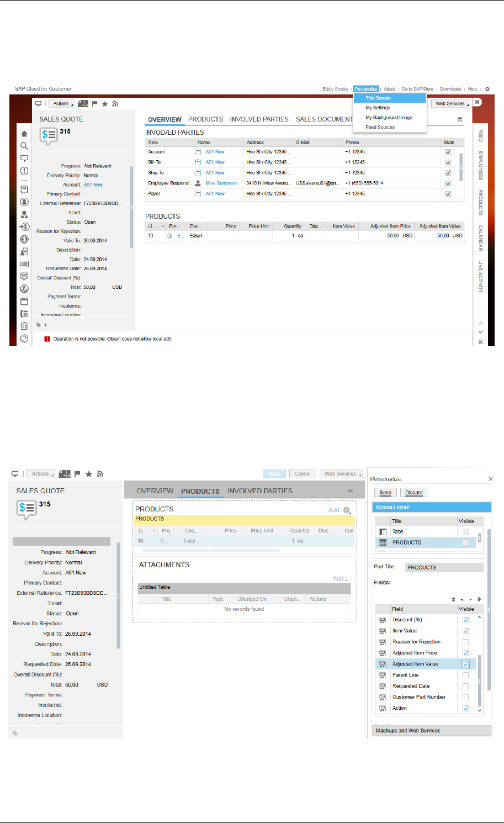Open the calendar icon in left sidebar
This screenshot has height=823, width=504.
[x=24, y=301]
